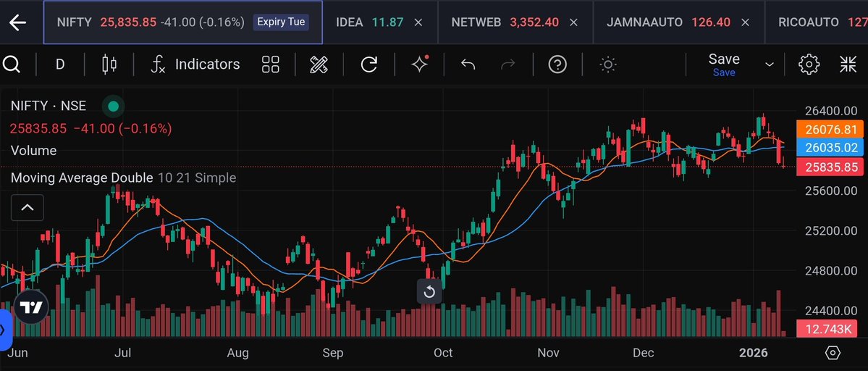Image resolution: width=868 pixels, height=371 pixels.
Task: Open the indicator templates grid icon
Action: 270,64
